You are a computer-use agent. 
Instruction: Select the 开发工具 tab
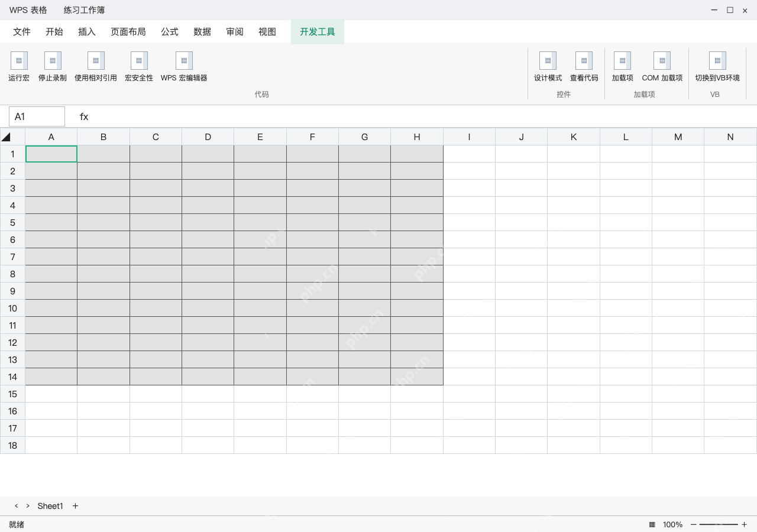(x=318, y=32)
